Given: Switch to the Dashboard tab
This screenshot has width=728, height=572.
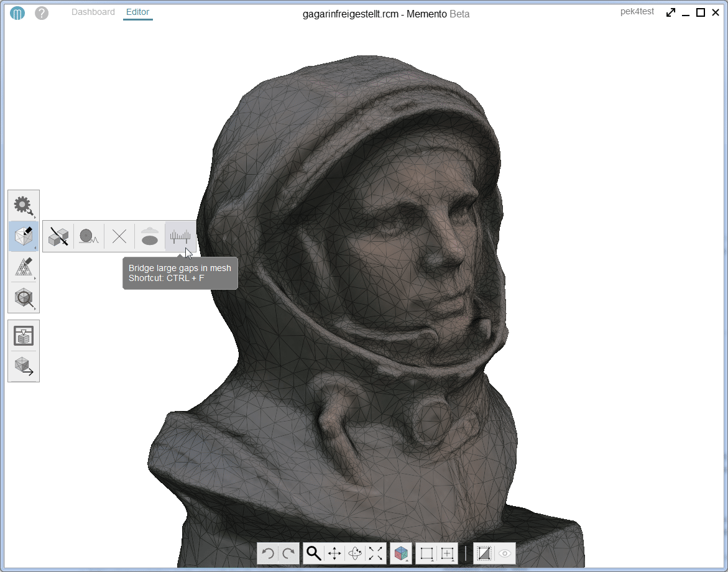Looking at the screenshot, I should tap(93, 12).
